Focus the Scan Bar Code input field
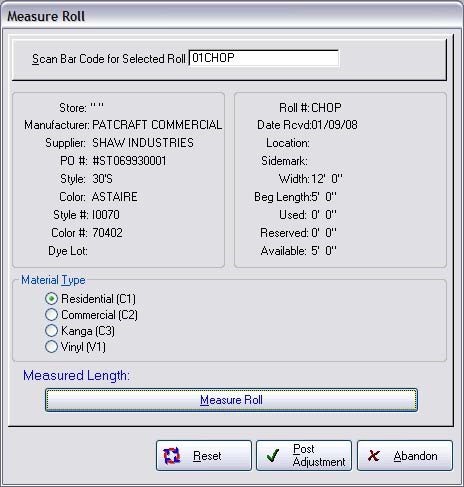Screen dimensions: 464x487 (264, 58)
